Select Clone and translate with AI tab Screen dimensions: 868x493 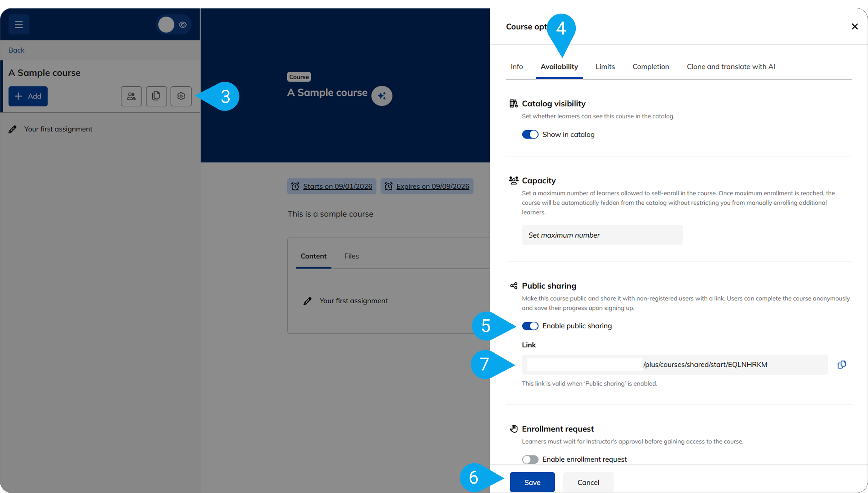click(x=731, y=66)
